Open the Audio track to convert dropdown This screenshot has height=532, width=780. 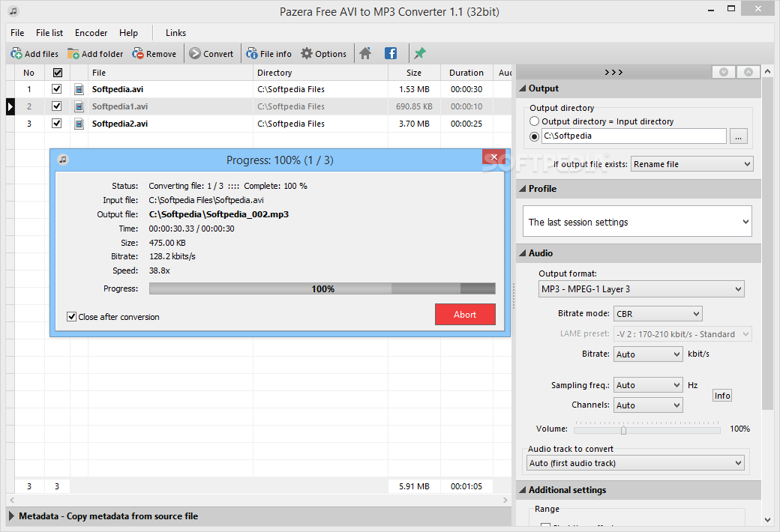635,463
